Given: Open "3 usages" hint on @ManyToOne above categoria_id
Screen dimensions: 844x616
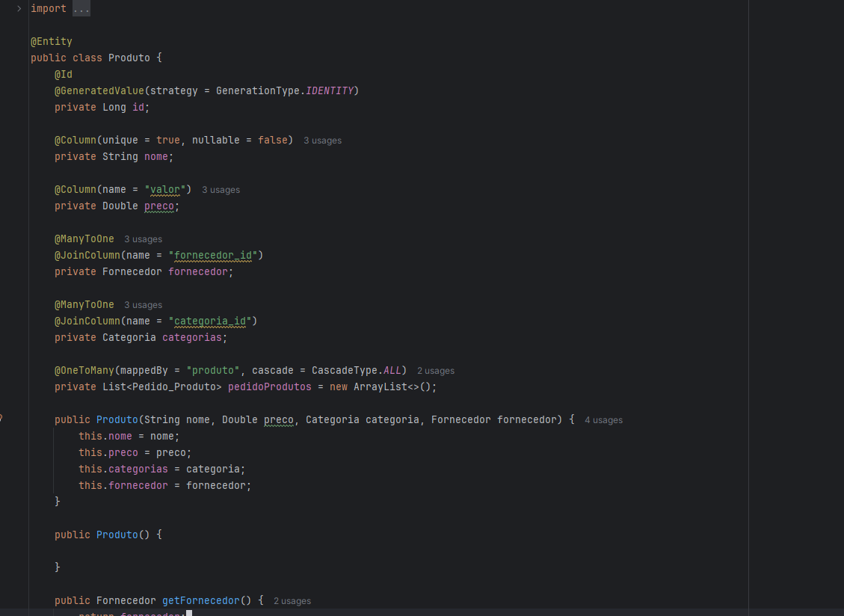Looking at the screenshot, I should tap(144, 305).
